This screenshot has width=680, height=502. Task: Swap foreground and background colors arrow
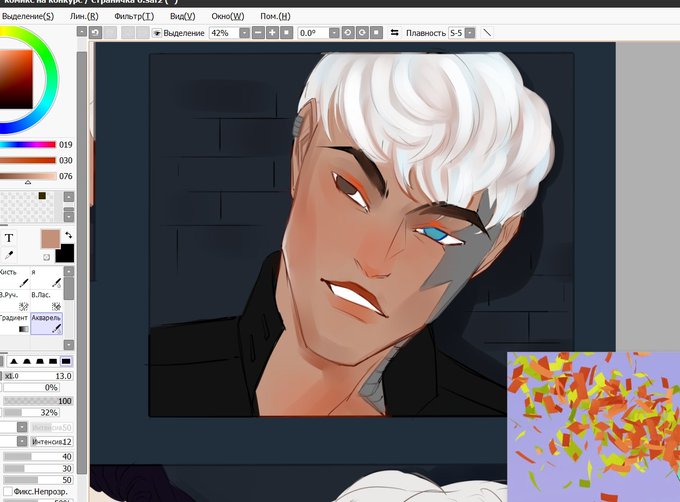(x=69, y=235)
